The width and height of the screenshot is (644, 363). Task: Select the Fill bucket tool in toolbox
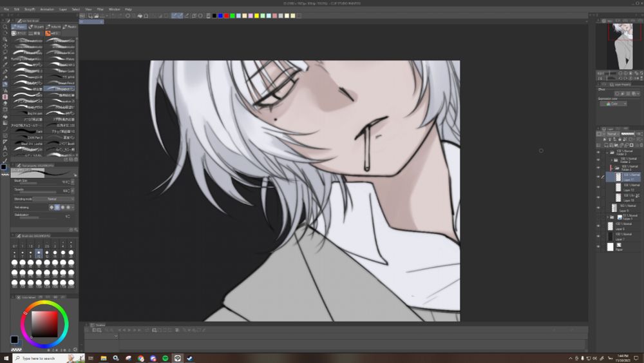click(x=5, y=116)
